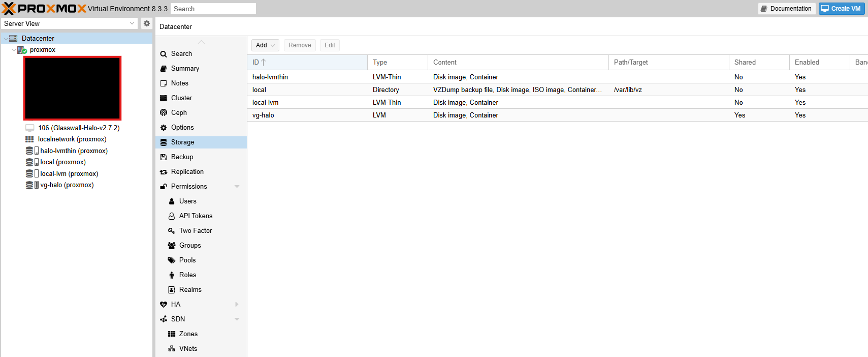Select VM 106 (Glasswall-Halo-v2.7.2)
Screen dimensions: 868x357
79,128
